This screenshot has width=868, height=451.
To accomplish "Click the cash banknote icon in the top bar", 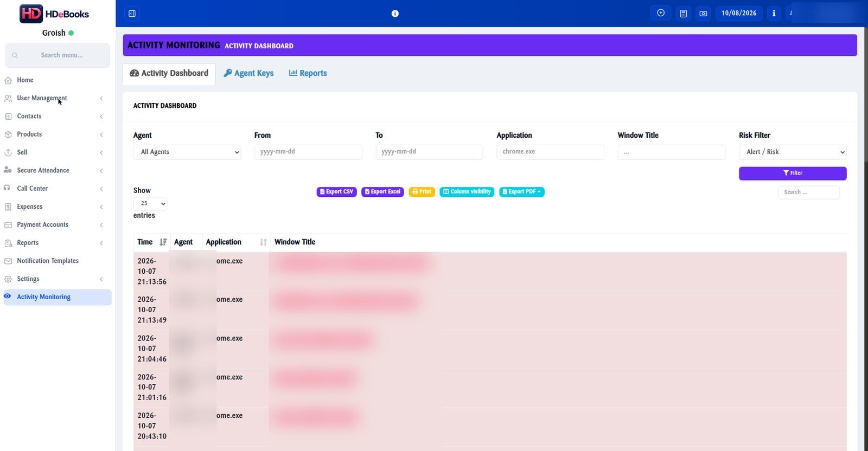I will tap(703, 14).
